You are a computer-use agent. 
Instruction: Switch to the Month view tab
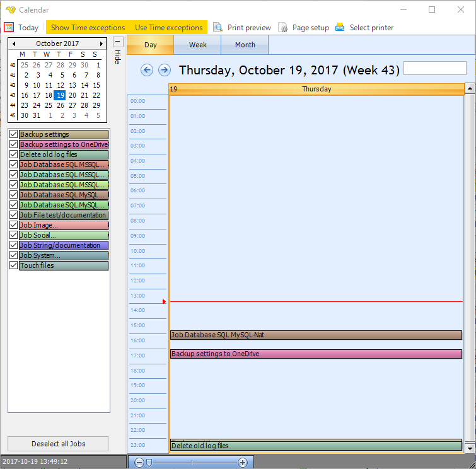pos(245,45)
